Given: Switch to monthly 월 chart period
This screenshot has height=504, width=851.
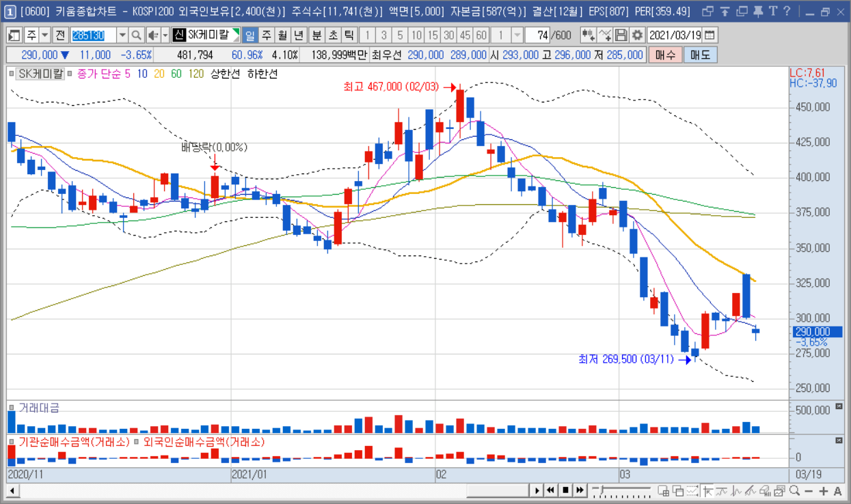Looking at the screenshot, I should pyautogui.click(x=282, y=36).
